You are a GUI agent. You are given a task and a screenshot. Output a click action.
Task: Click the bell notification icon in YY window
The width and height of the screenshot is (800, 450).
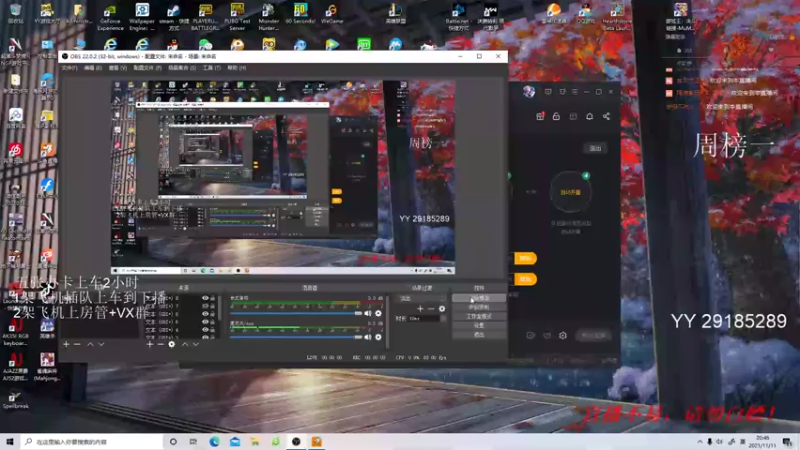coord(589,116)
